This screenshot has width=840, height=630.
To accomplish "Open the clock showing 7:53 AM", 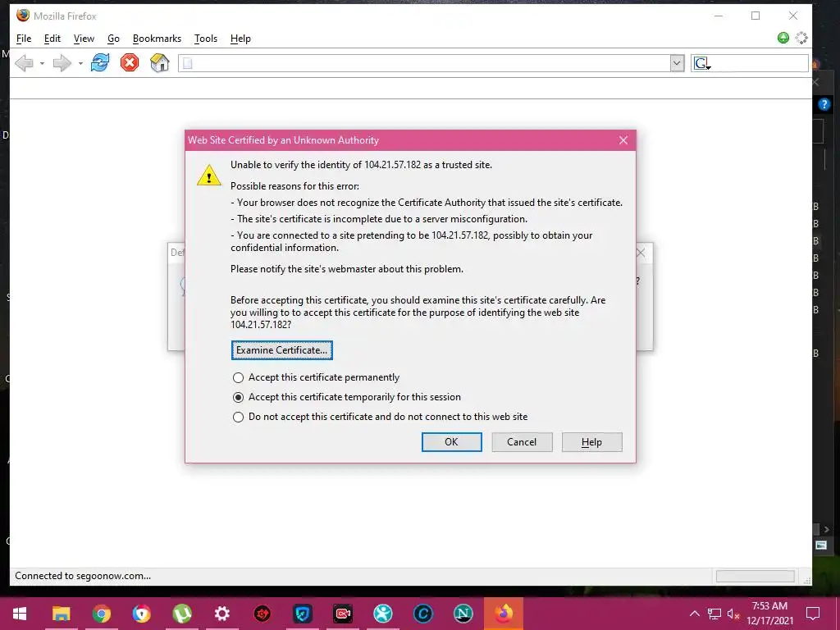I will pyautogui.click(x=769, y=614).
